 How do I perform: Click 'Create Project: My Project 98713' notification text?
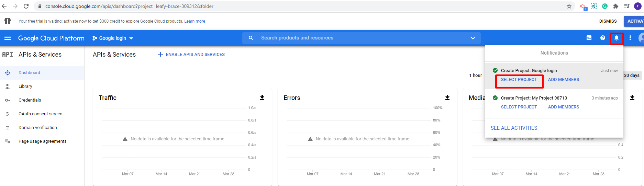[x=534, y=98]
